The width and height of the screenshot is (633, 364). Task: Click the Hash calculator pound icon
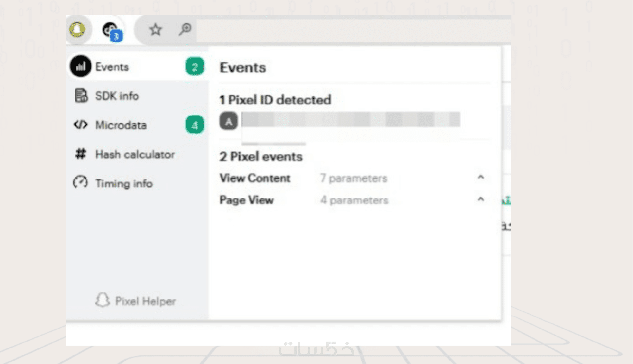coord(80,154)
